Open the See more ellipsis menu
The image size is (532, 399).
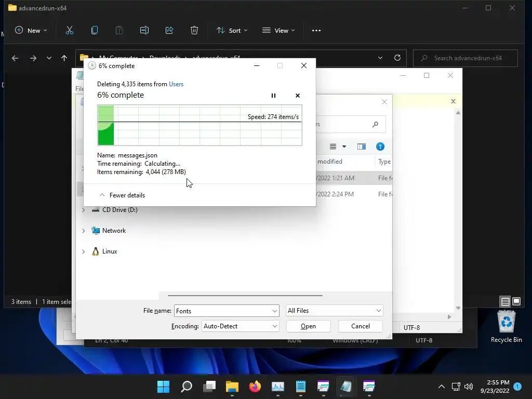click(316, 30)
